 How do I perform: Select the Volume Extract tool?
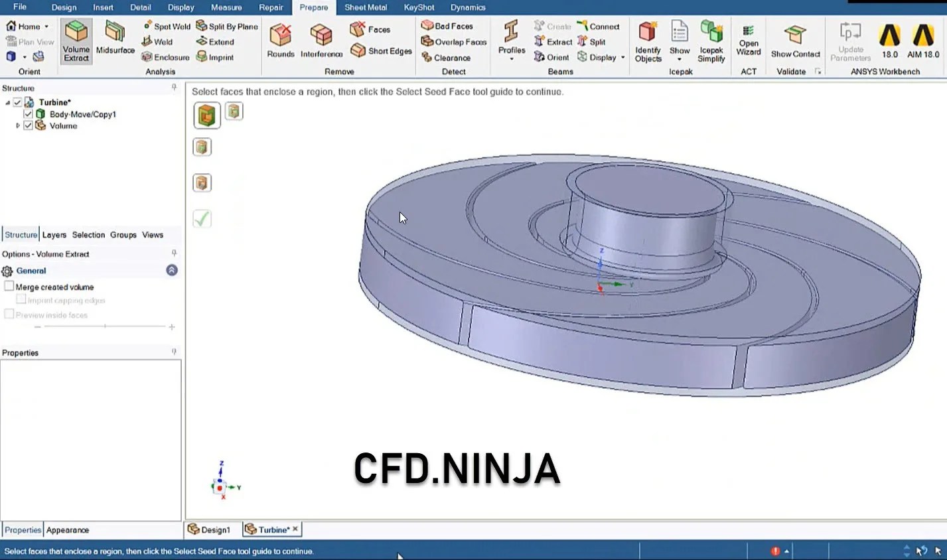[x=75, y=41]
